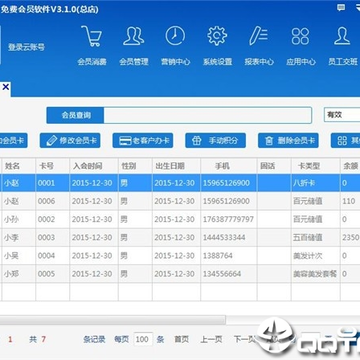Viewport: 360px width, 360px height.
Task: Select the row with card number 0001
Action: pos(180,183)
